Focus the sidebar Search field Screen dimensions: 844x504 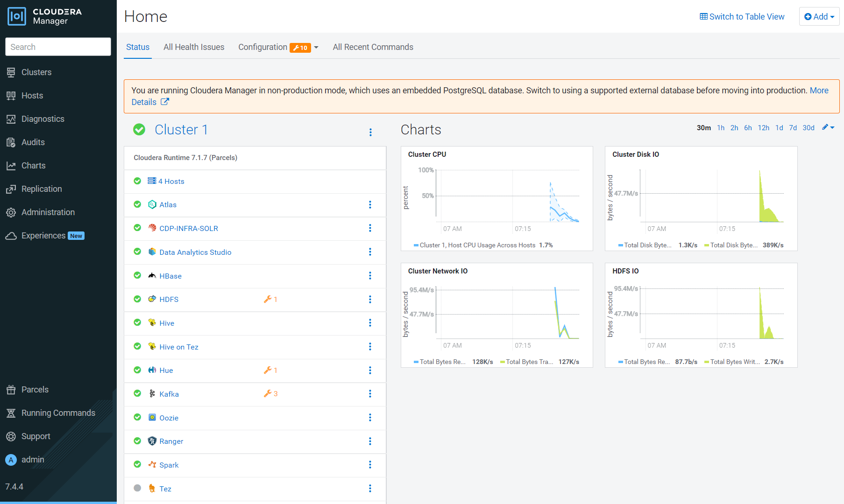tap(58, 47)
